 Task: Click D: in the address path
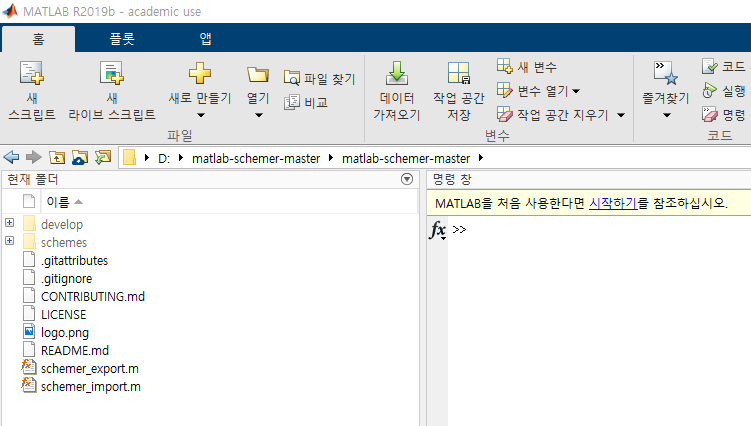[164, 159]
